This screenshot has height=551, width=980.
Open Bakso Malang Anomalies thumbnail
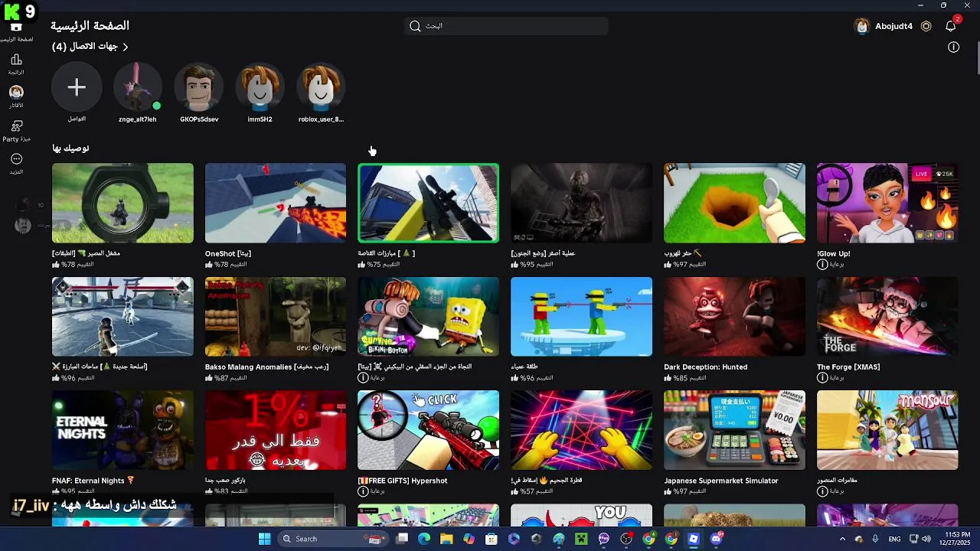tap(276, 317)
